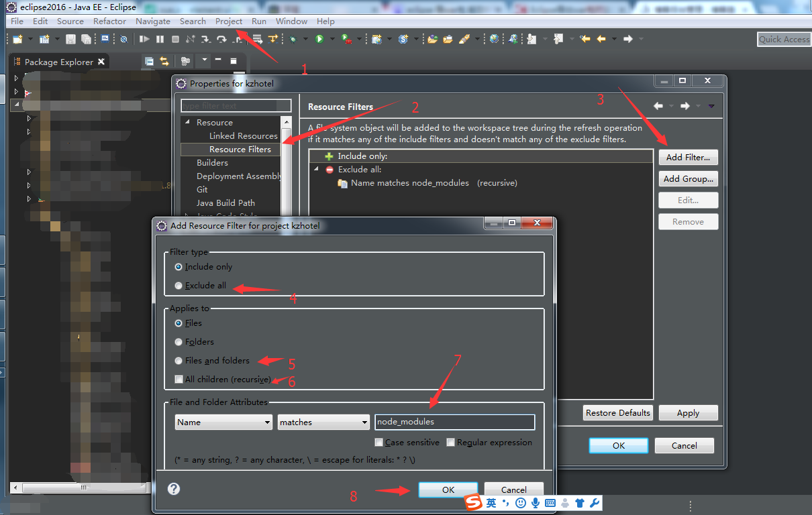Click the Quick Access search field
The width and height of the screenshot is (812, 515).
coord(784,40)
